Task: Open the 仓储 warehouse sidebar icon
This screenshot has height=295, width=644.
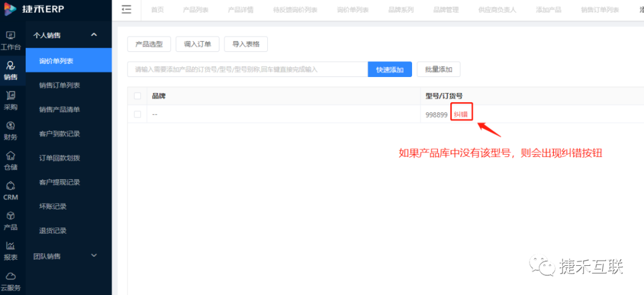Action: click(11, 161)
